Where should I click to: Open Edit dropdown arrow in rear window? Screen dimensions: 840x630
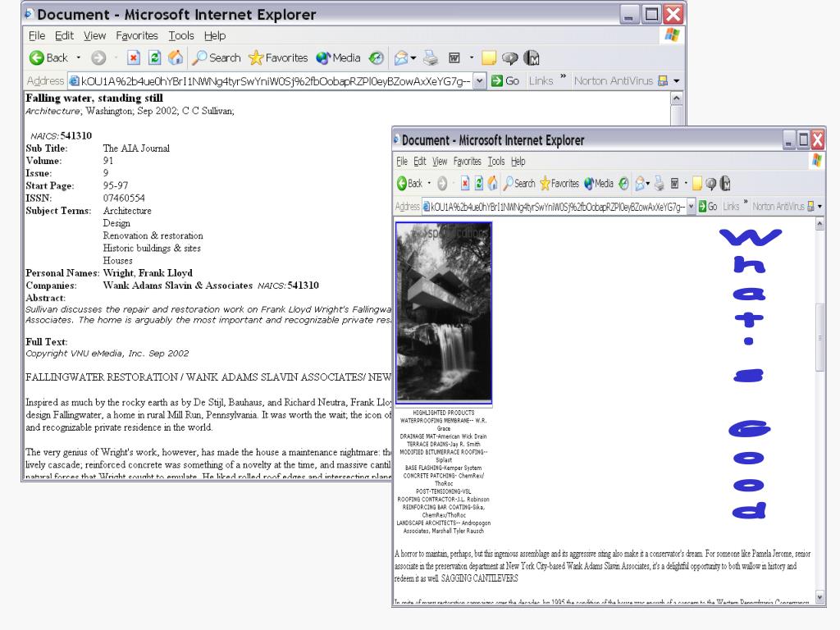pyautogui.click(x=472, y=58)
